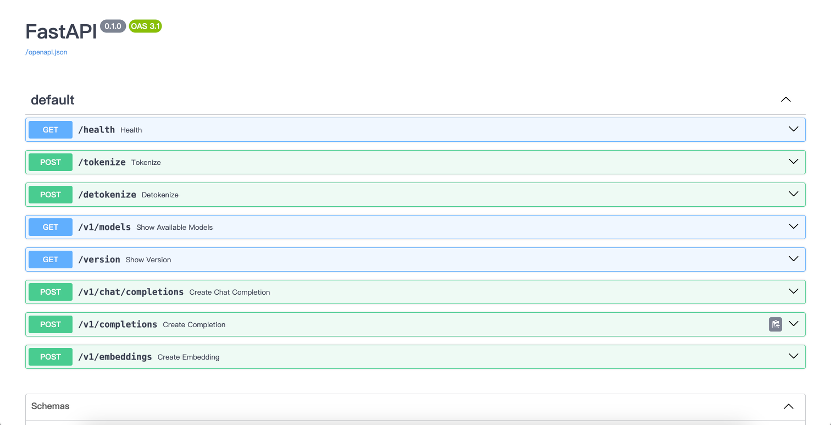
Task: Click the POST badge for /v1/chat/completions
Action: click(50, 292)
